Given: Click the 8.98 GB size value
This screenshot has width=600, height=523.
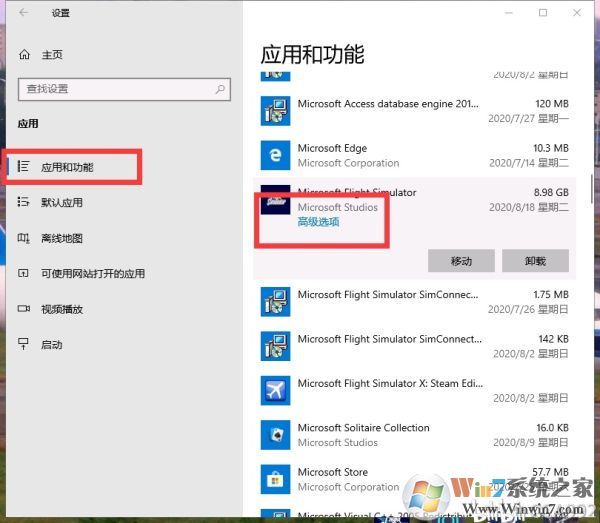Looking at the screenshot, I should pos(551,192).
